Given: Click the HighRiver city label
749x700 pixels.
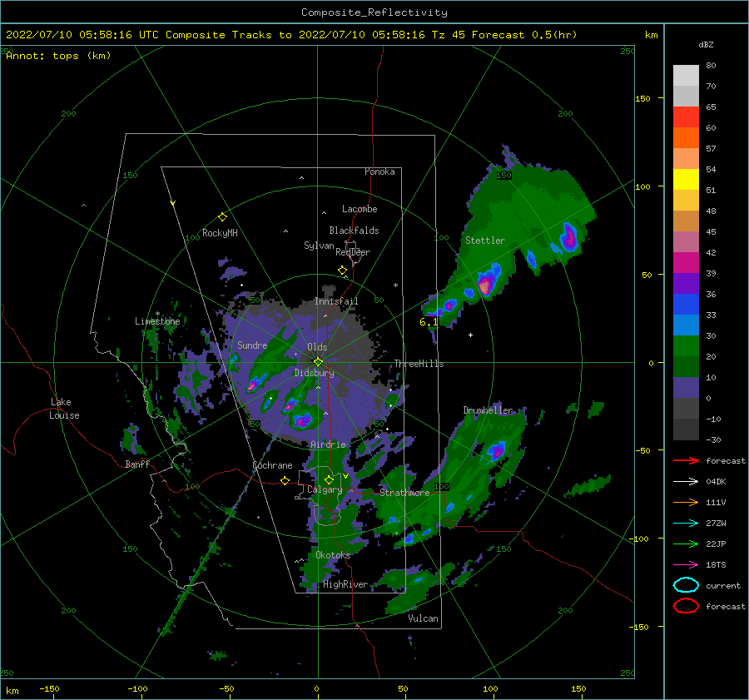Looking at the screenshot, I should coord(345,584).
